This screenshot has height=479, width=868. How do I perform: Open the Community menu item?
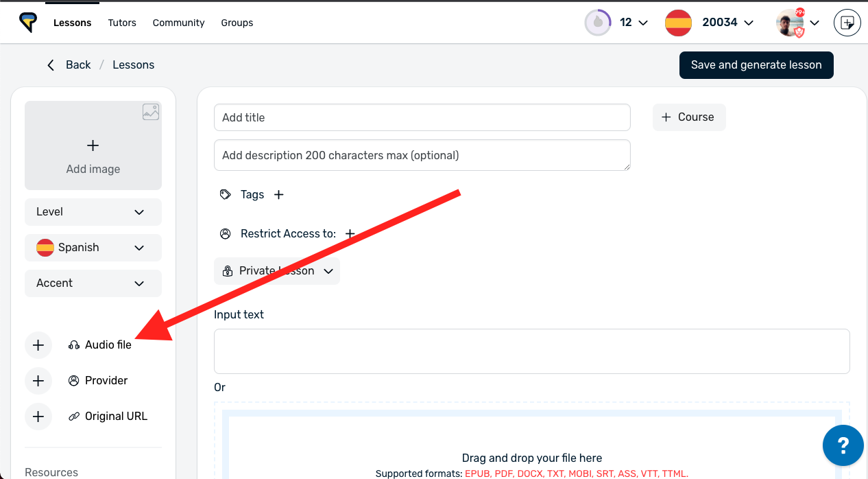[x=178, y=23]
